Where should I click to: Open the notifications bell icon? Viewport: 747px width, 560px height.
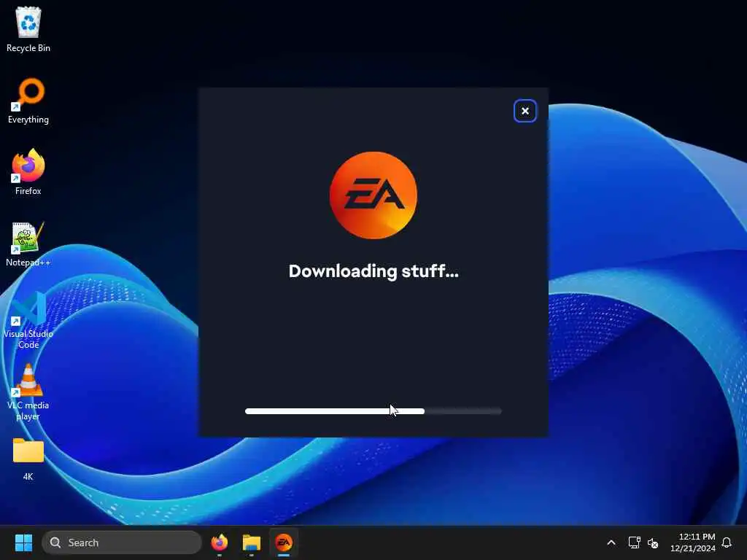(727, 542)
